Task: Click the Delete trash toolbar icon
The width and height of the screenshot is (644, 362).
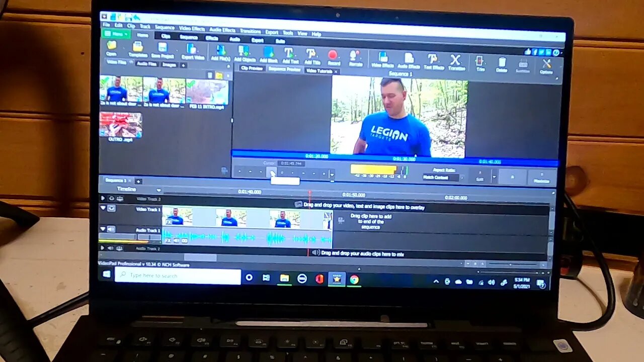Action: [502, 64]
